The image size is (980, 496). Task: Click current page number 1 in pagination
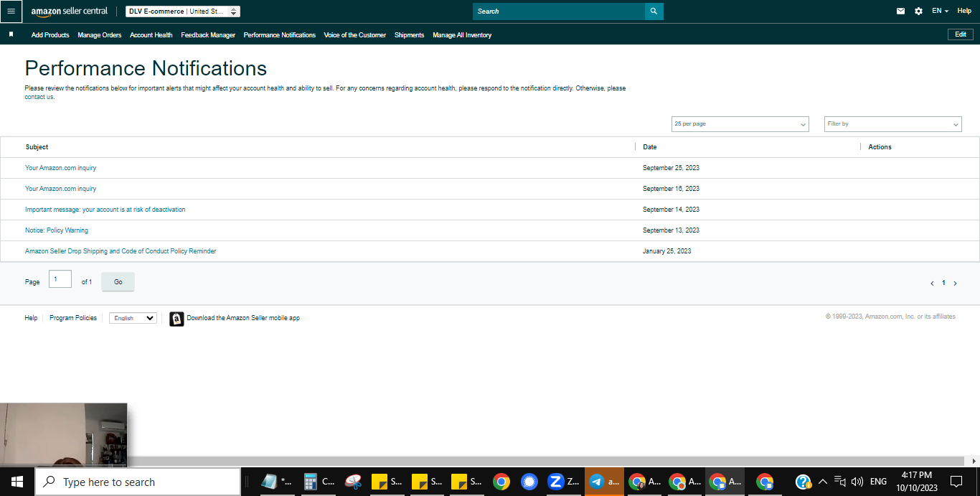coord(943,283)
